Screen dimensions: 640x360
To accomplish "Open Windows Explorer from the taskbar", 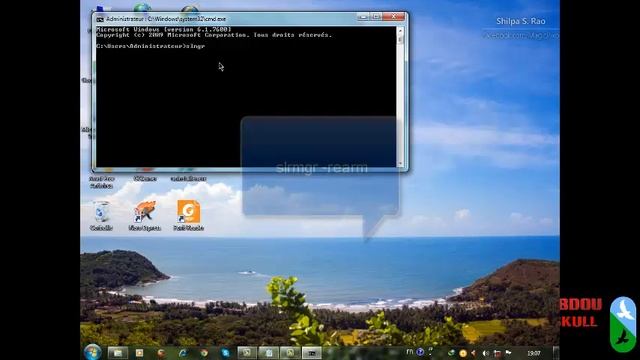I will pos(118,353).
